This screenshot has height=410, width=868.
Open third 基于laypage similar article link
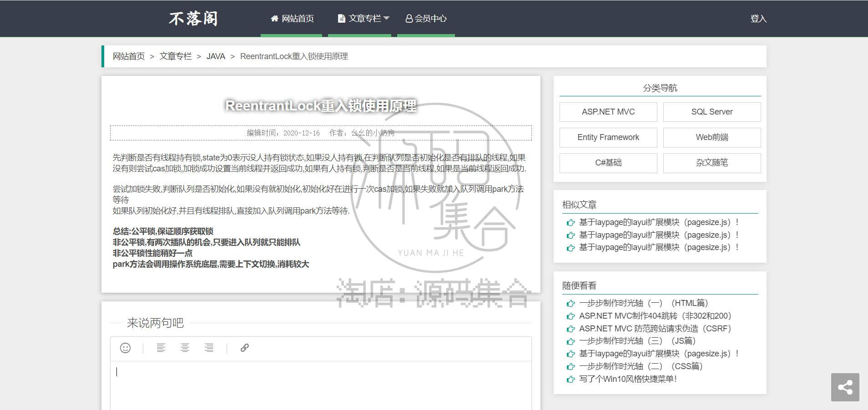pyautogui.click(x=659, y=247)
